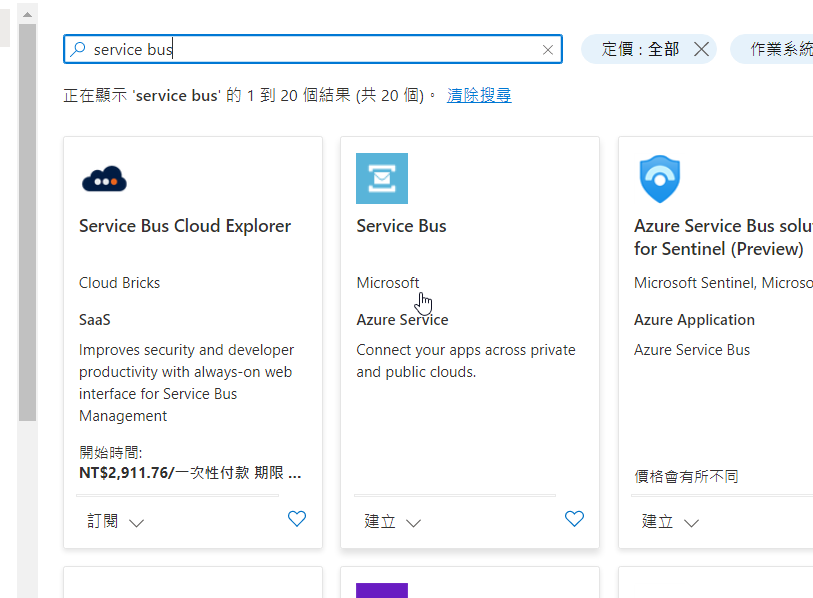The height and width of the screenshot is (598, 813).
Task: Click the 'Azure Service' type label
Action: pos(402,319)
